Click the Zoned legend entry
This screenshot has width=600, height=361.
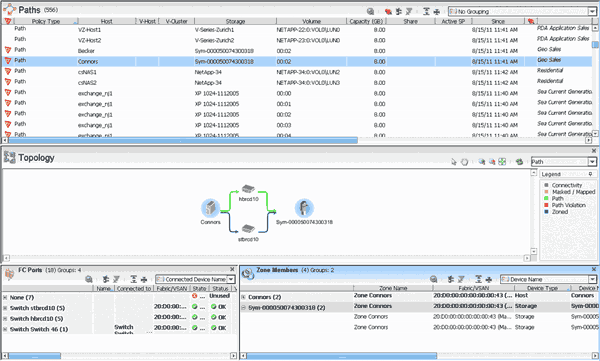[556, 212]
